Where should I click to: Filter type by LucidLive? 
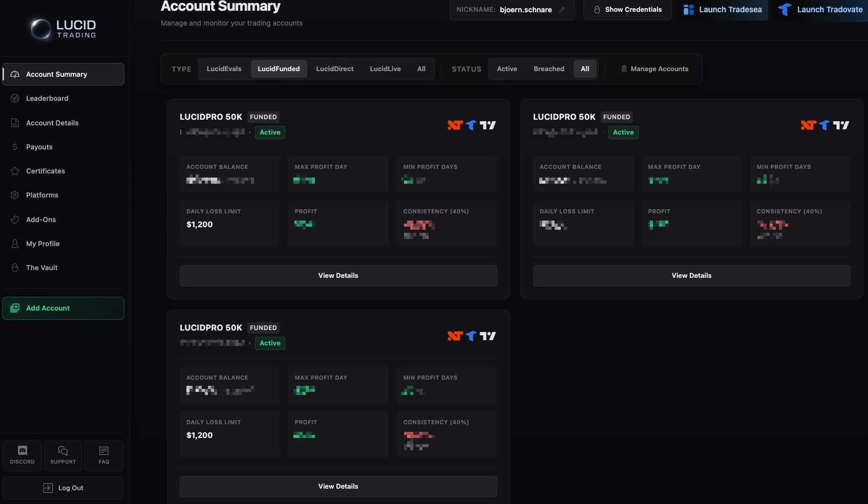point(385,69)
